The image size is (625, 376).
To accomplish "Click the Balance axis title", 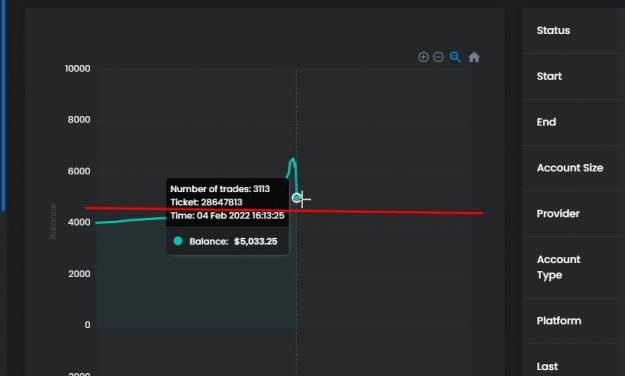I will point(53,221).
